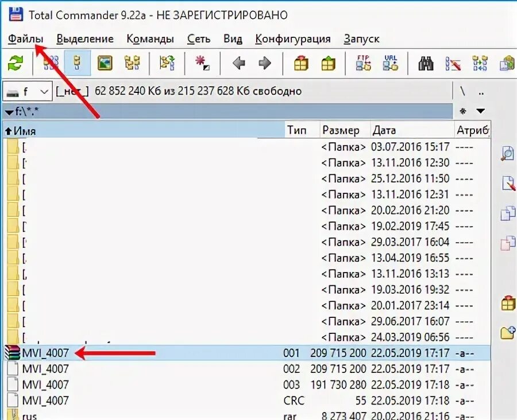Select MVI_4007 file with type 002
Screen dimensions: 517x420
[x=246, y=369]
